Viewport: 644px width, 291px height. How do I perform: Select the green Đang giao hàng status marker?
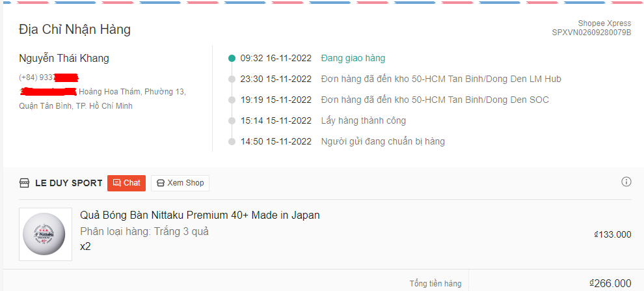pos(232,59)
